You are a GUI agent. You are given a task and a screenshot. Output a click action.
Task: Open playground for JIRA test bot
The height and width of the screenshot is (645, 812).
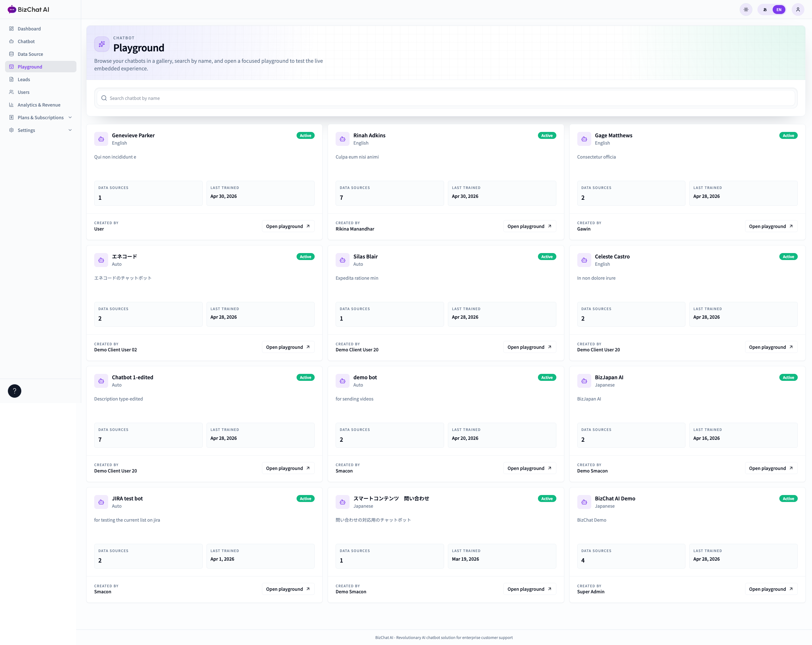[288, 589]
